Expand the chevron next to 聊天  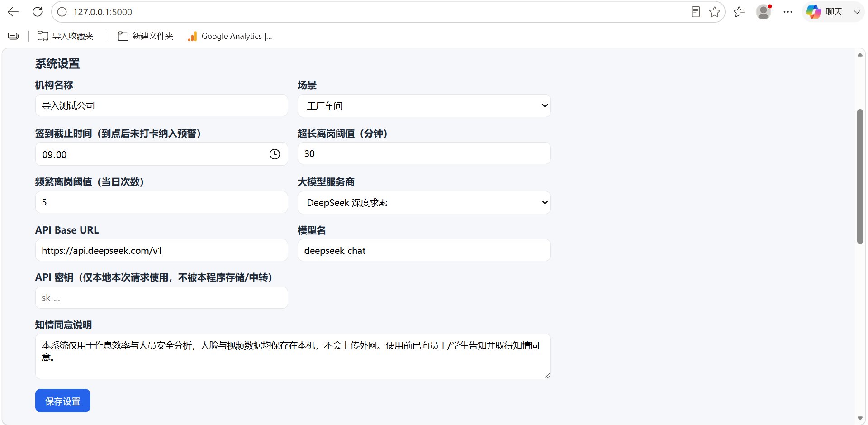click(857, 12)
